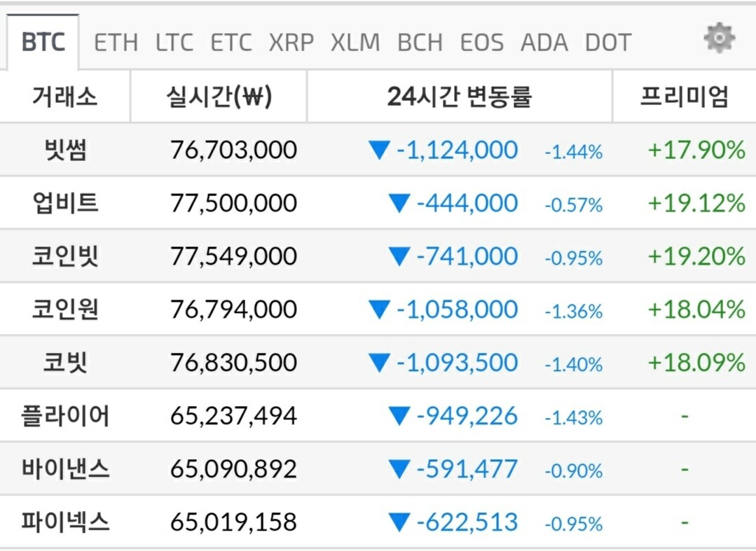The width and height of the screenshot is (756, 551).
Task: Click the 24시간 변동률 column header
Action: click(460, 97)
